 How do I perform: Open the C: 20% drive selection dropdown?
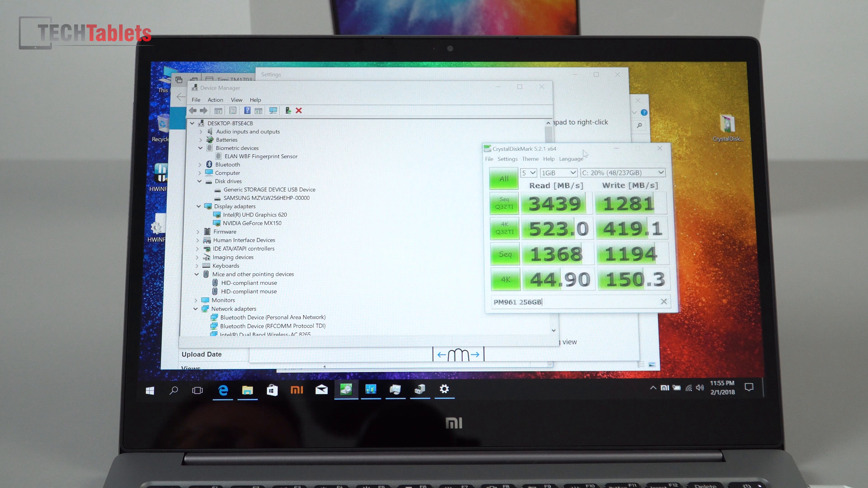pos(623,173)
